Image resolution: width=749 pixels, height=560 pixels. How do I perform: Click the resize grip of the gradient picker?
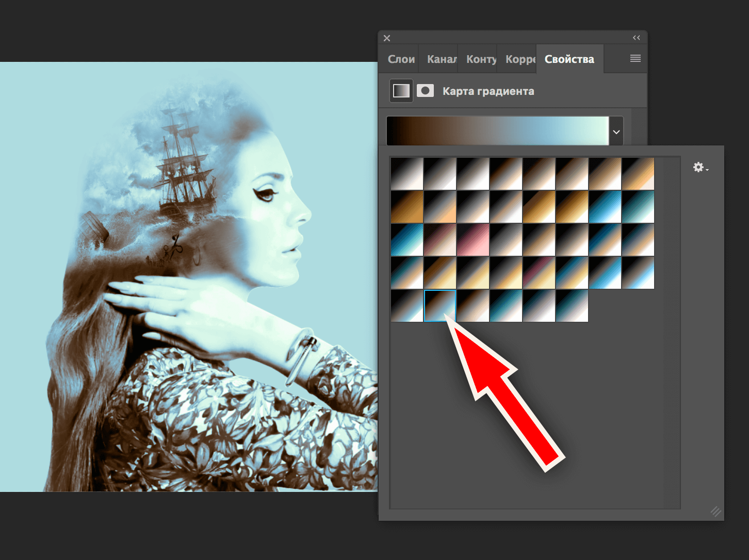(715, 511)
